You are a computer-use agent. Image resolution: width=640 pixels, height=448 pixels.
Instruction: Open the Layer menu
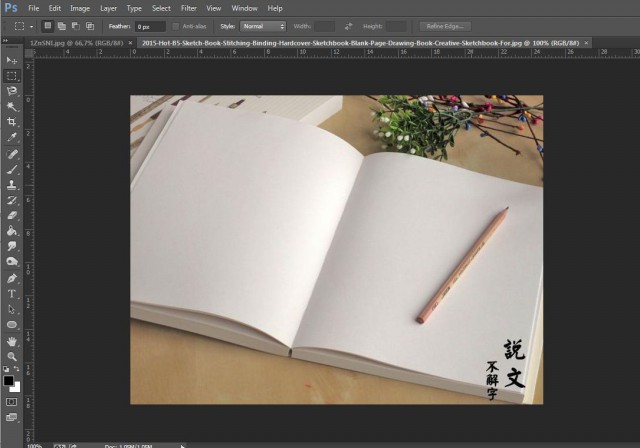(x=109, y=8)
